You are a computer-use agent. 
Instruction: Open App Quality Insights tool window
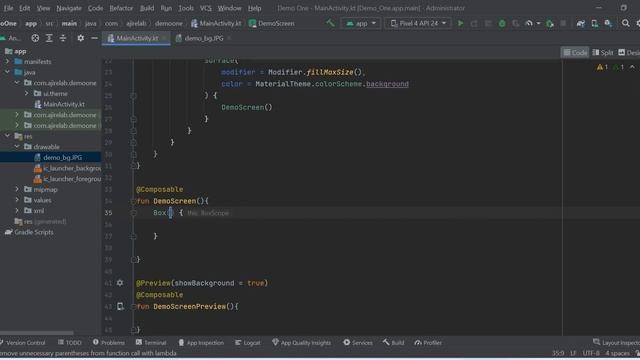tap(301, 342)
